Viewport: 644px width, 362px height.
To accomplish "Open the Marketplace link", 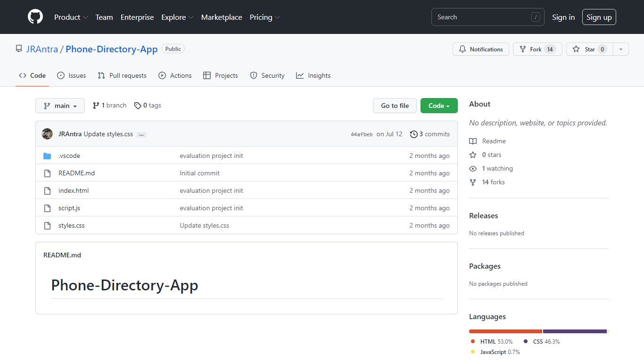I will coord(222,17).
